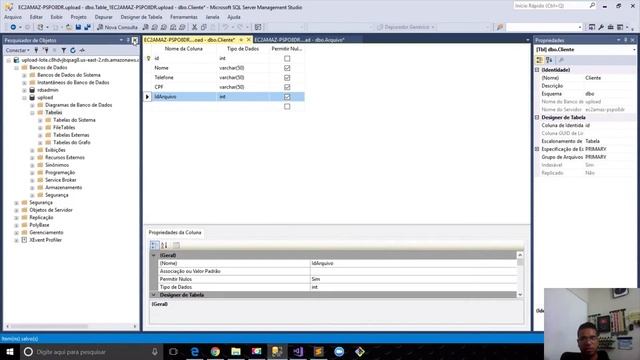
Task: Expand the Tabelas do Sistema folder
Action: pyautogui.click(x=40, y=120)
